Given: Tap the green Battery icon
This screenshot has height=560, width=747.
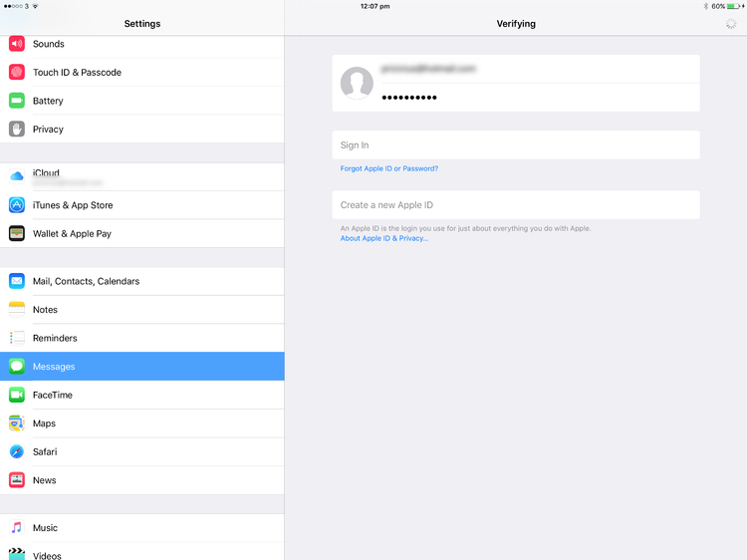Looking at the screenshot, I should (x=17, y=101).
